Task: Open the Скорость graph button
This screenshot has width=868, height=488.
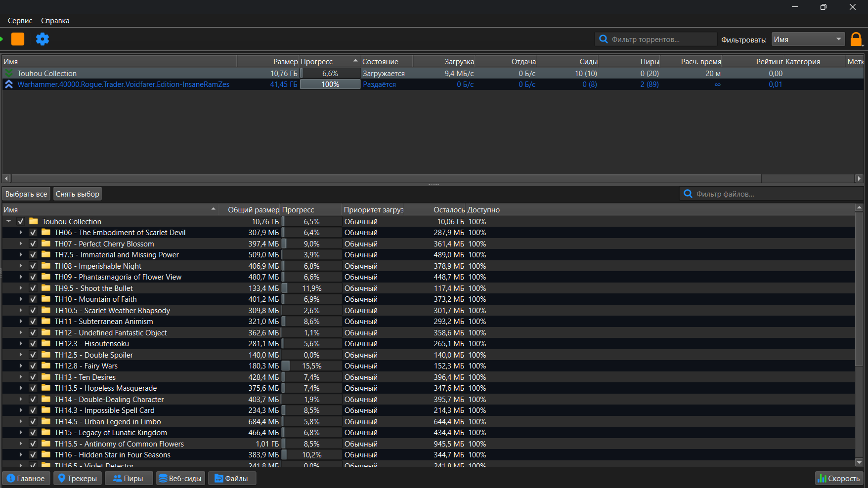Action: point(839,478)
